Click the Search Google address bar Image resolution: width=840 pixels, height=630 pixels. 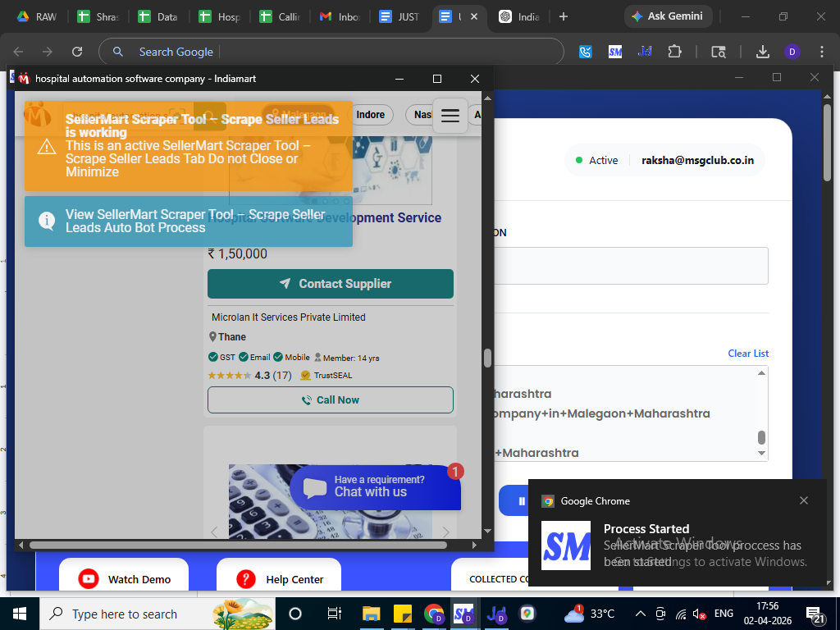tap(328, 52)
